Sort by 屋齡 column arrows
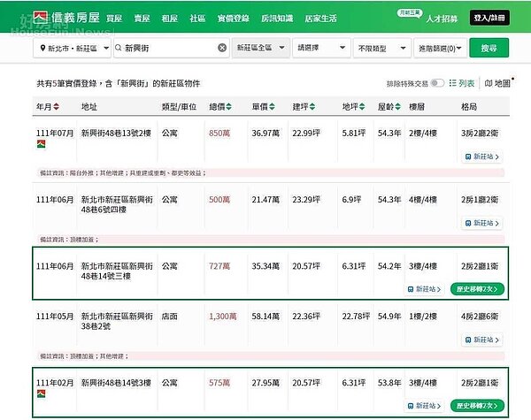The image size is (531, 420). point(398,107)
